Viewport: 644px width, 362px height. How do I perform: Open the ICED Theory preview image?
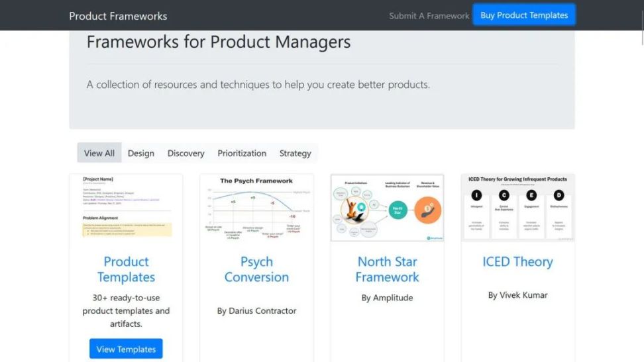tap(517, 208)
